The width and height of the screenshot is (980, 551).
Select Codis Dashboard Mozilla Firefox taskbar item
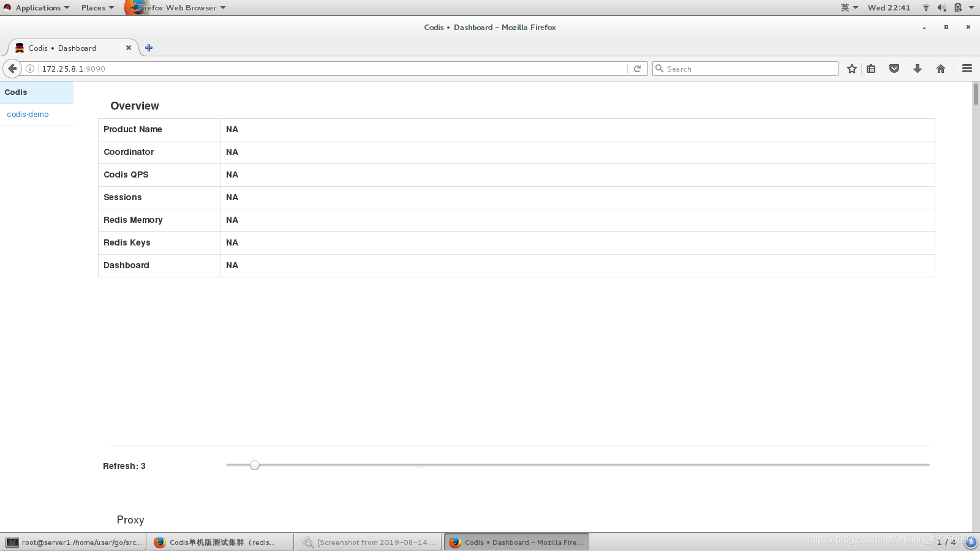516,542
